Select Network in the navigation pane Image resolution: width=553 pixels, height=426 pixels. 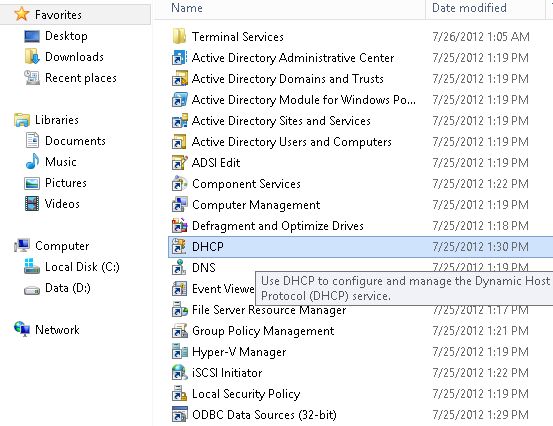pos(57,330)
